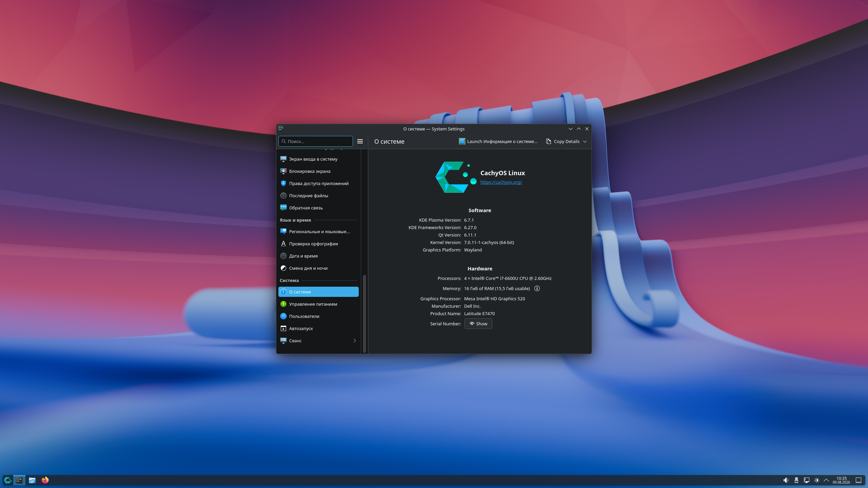
Task: Reveal the serial number with Show button
Action: pyautogui.click(x=478, y=324)
